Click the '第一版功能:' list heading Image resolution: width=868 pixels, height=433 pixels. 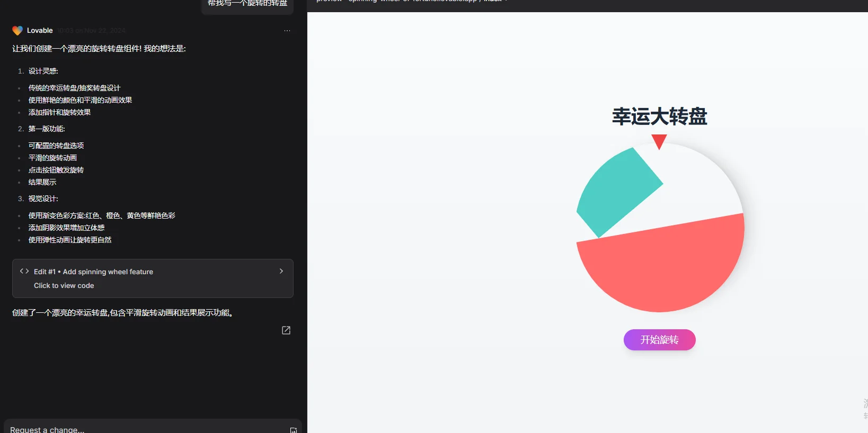point(47,129)
